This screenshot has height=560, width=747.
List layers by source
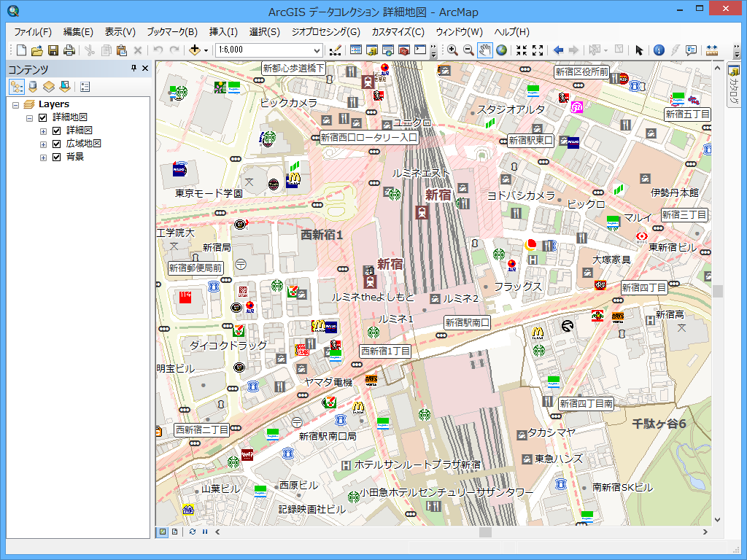33,87
